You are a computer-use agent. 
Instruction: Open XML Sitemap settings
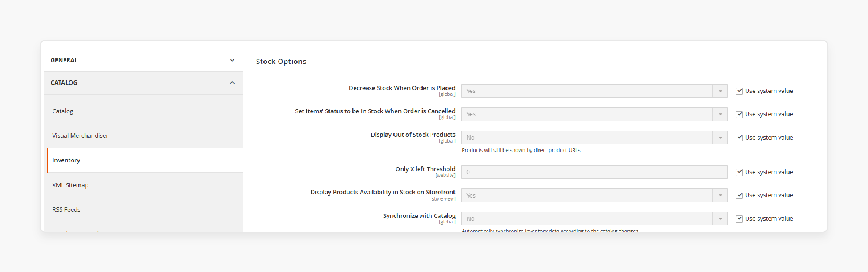coord(70,185)
